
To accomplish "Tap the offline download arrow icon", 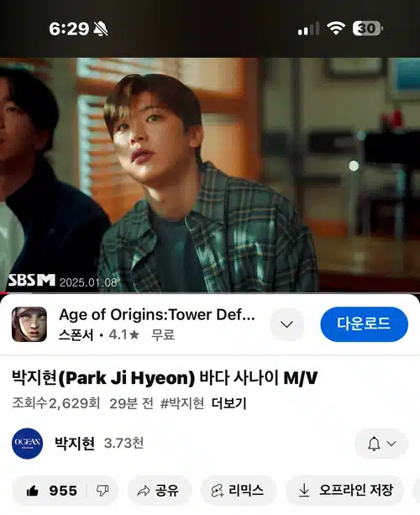I will (304, 491).
